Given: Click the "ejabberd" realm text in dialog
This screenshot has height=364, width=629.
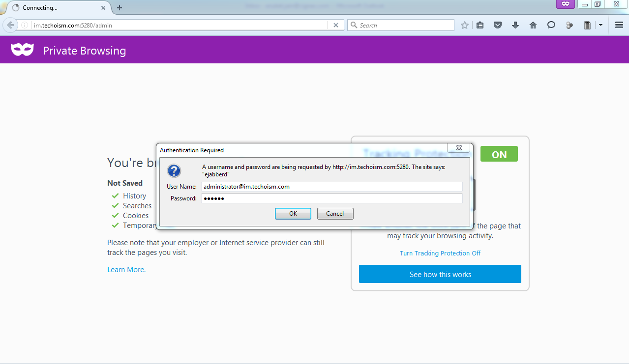Looking at the screenshot, I should [x=216, y=174].
